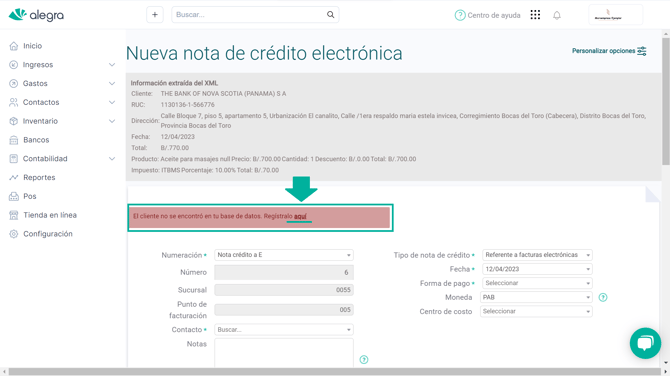Expand the Ingresos menu chevron

pyautogui.click(x=112, y=65)
